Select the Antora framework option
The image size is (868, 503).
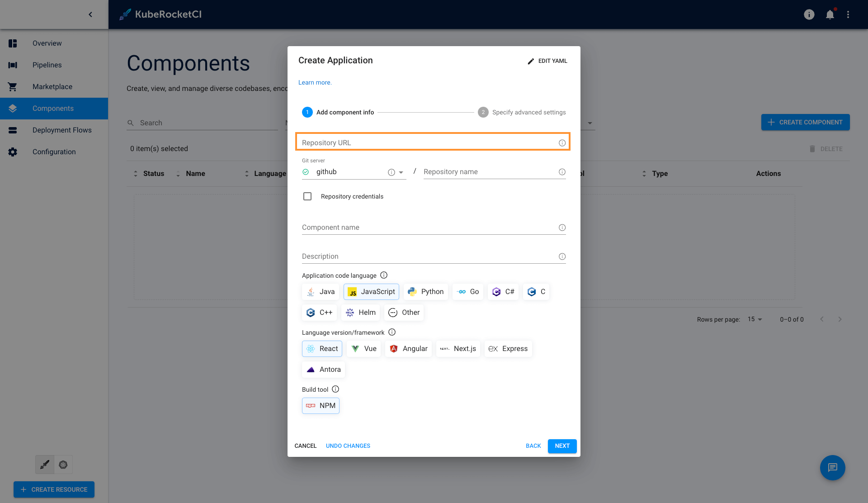coord(323,369)
